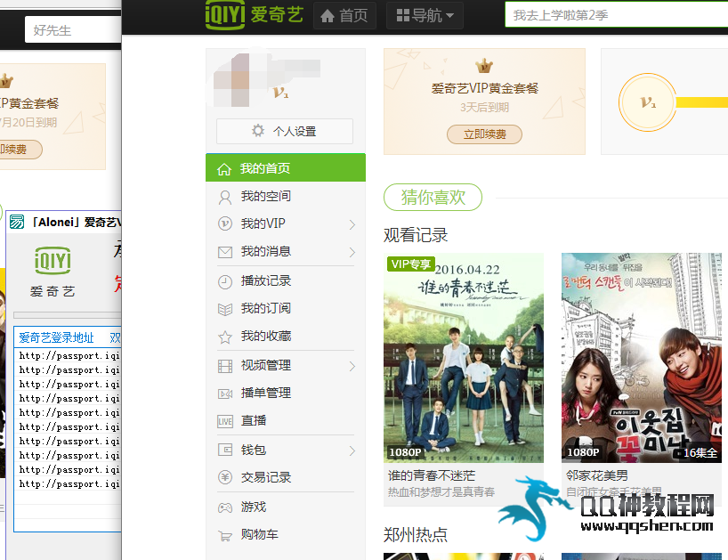The width and height of the screenshot is (728, 560).
Task: Click the clock icon next to 播放记录
Action: pos(224,281)
